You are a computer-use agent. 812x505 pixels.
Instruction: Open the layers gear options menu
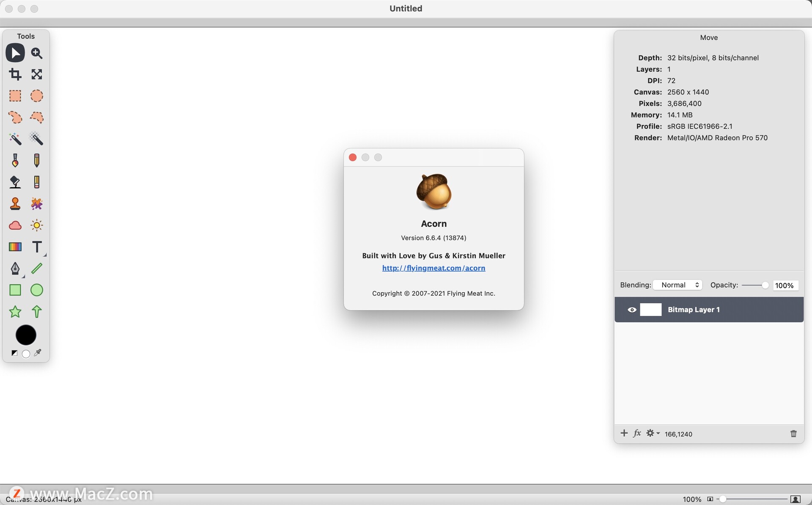click(x=653, y=433)
